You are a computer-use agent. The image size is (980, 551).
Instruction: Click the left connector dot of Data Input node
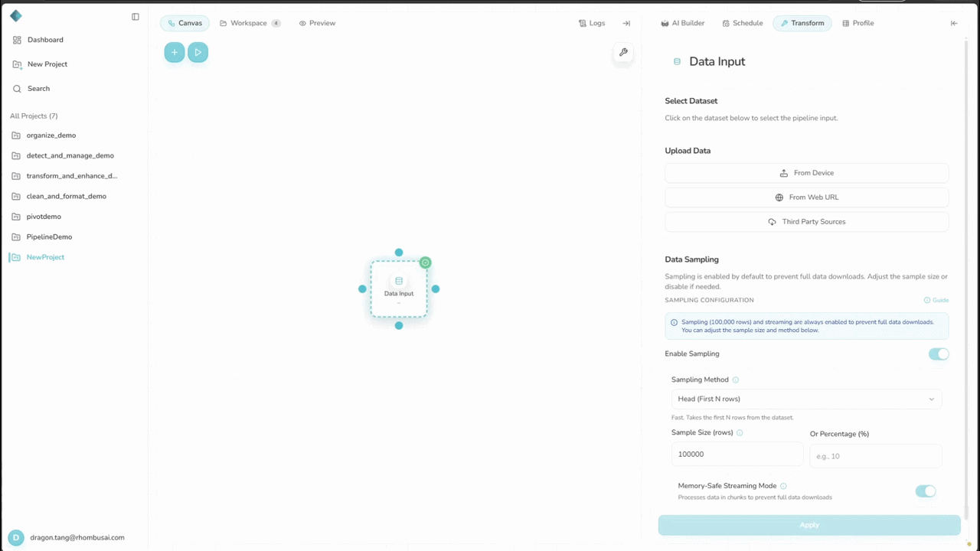point(362,289)
